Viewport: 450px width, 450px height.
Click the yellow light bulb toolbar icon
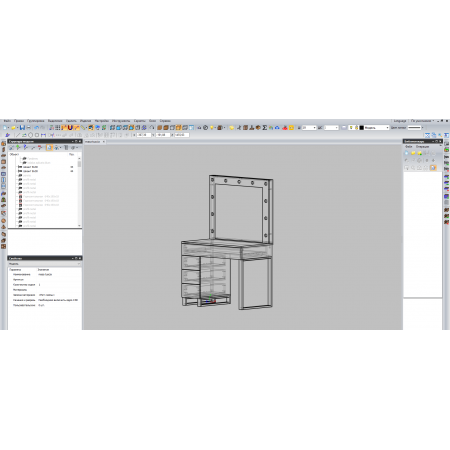(212, 128)
